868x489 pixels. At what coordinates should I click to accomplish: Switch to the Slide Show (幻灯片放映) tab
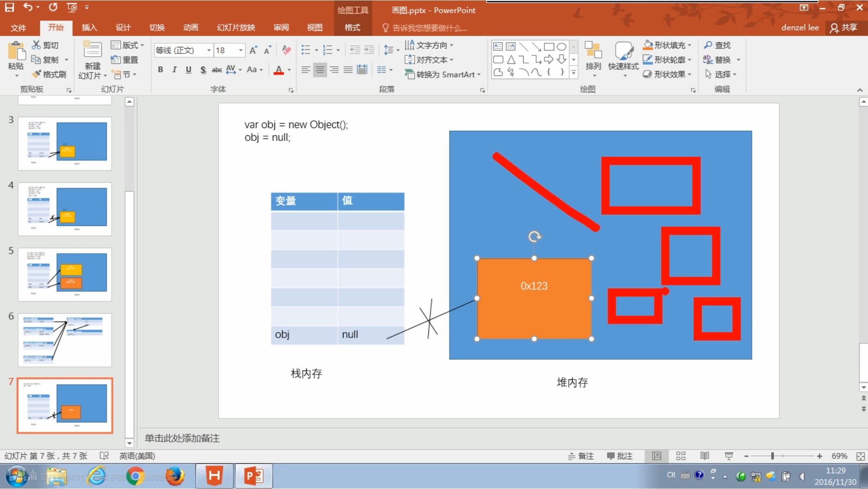click(x=236, y=28)
